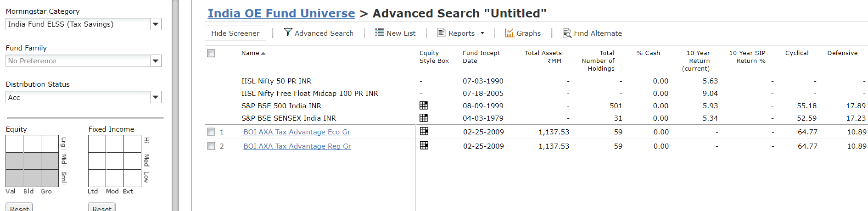The height and width of the screenshot is (211, 868).
Task: Click style box icon for S&P BSE SENSEX
Action: [424, 118]
